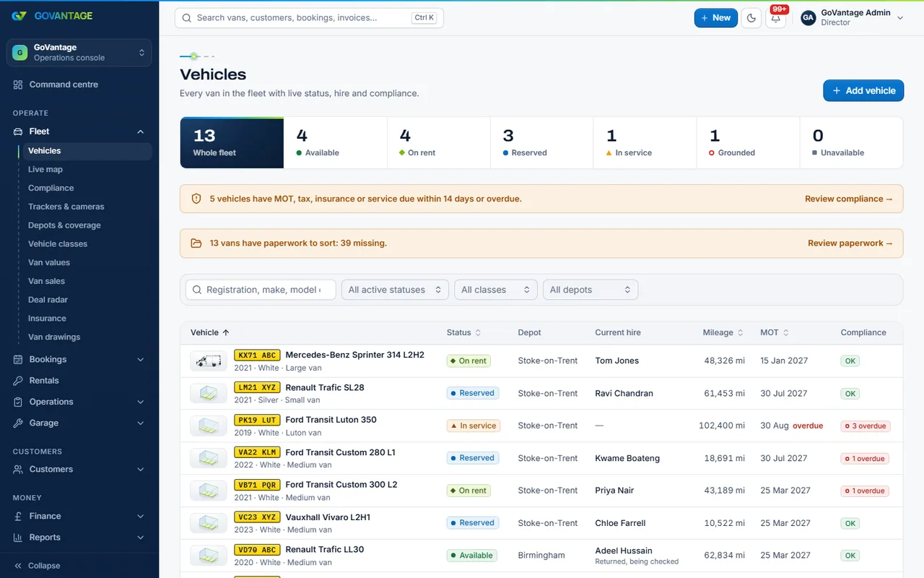Follow the Review paperwork link
Image resolution: width=924 pixels, height=578 pixels.
click(850, 243)
